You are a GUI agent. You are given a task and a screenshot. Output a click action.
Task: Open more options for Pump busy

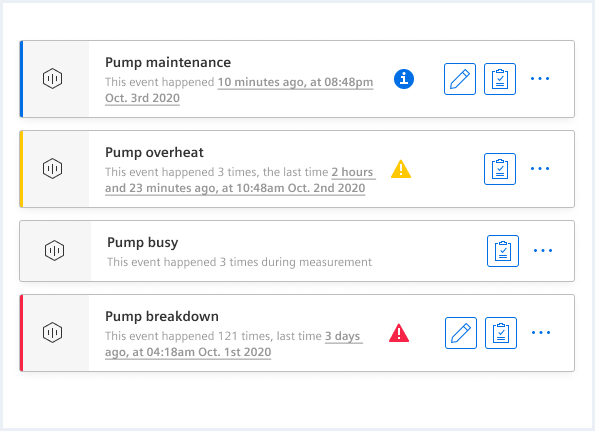pos(543,250)
